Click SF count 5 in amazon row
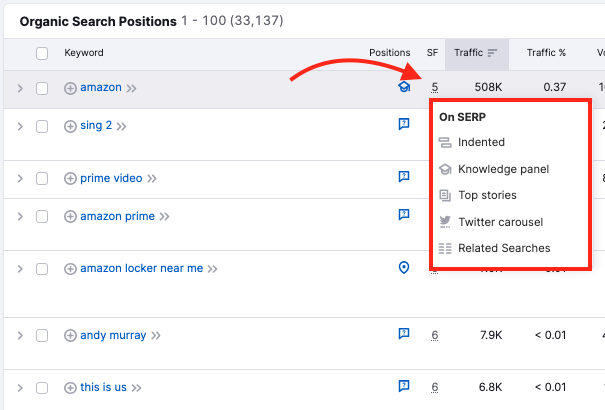605x410 pixels. point(434,88)
